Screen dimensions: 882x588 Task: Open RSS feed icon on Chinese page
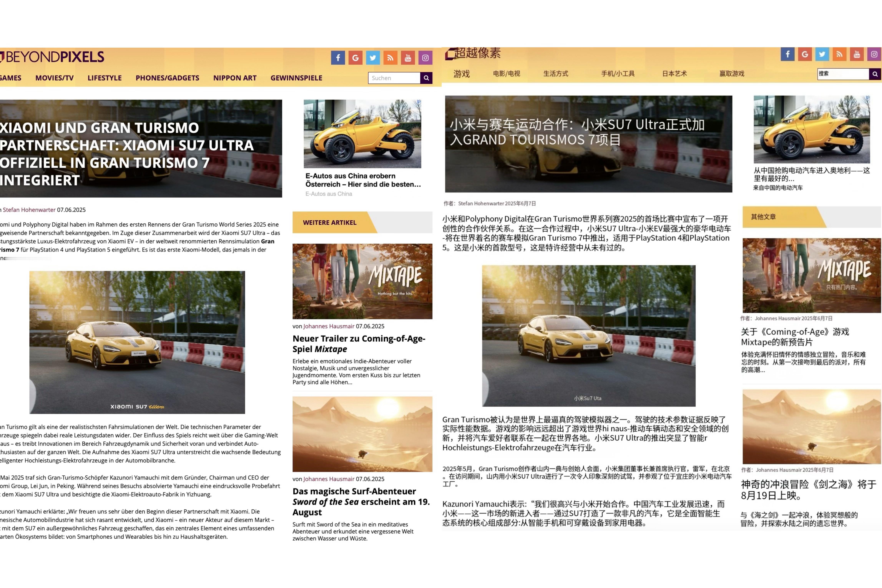tap(839, 54)
